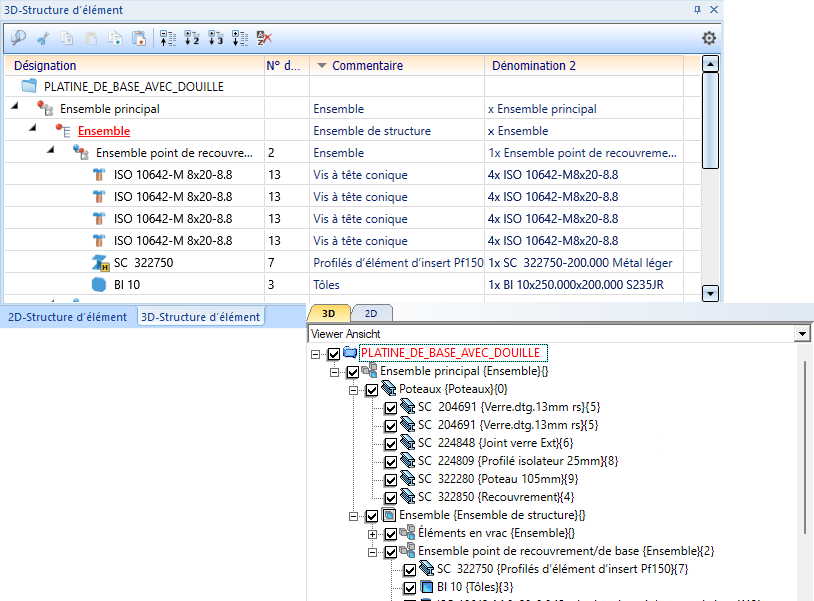Select the BI 10 row in the table

(x=129, y=284)
